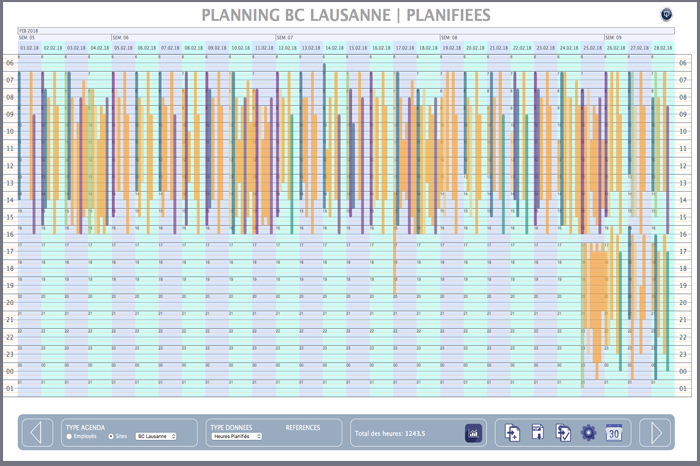Click the REFERENCES label
700x466 pixels.
303,427
